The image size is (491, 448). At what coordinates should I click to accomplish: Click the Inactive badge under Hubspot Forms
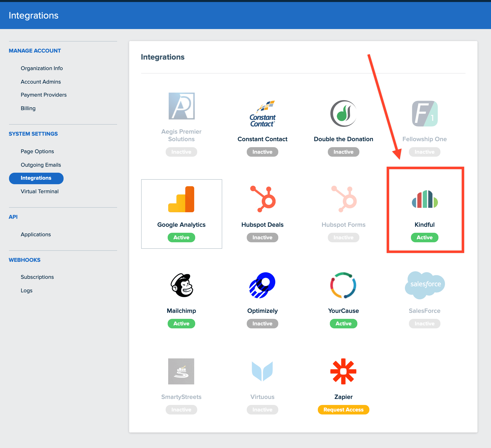[344, 238]
